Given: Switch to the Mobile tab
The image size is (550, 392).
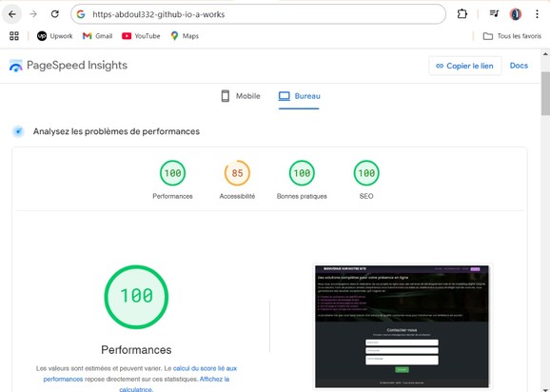Looking at the screenshot, I should [x=241, y=96].
